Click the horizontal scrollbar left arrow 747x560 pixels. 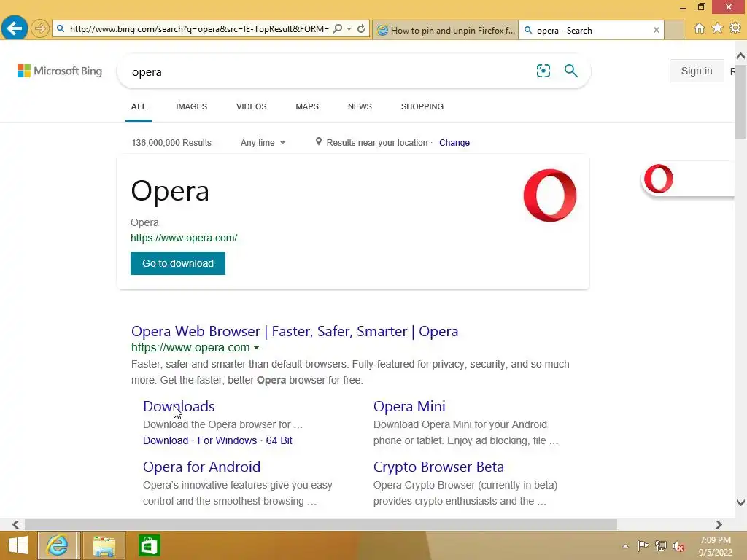(x=15, y=524)
